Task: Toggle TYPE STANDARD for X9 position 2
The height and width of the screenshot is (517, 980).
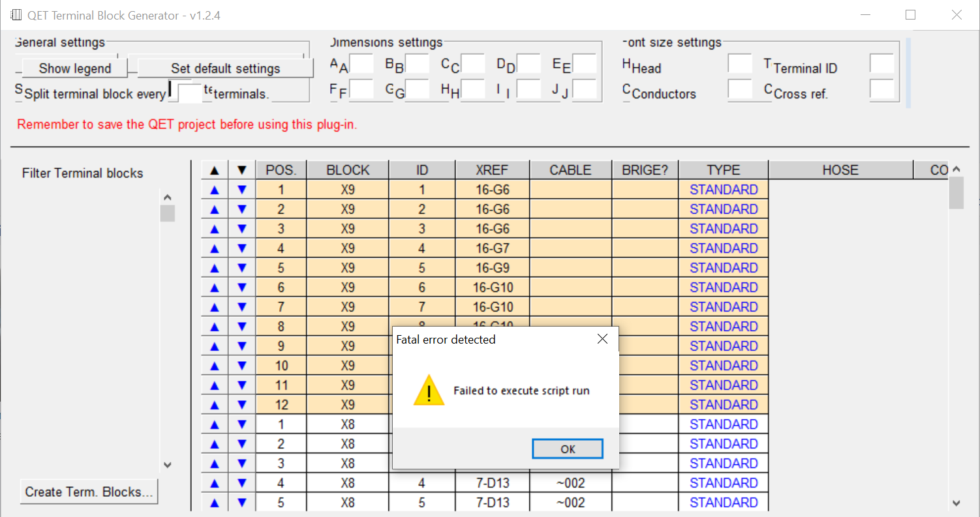Action: 723,209
